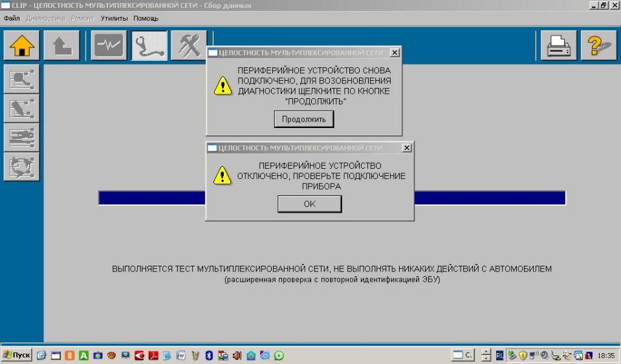Click the sidebar circular arrows network icon

coord(21,167)
